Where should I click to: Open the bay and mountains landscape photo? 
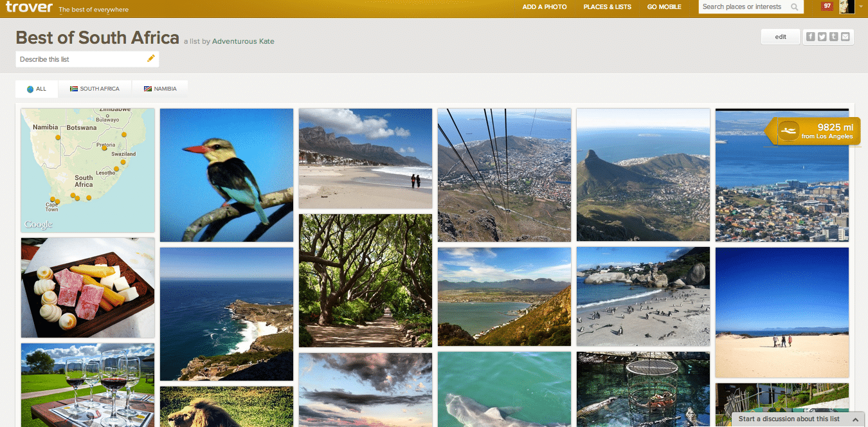click(504, 296)
